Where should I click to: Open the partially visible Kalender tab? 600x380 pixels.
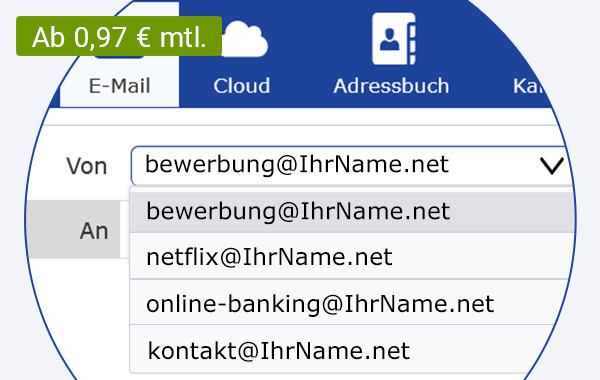pyautogui.click(x=528, y=86)
